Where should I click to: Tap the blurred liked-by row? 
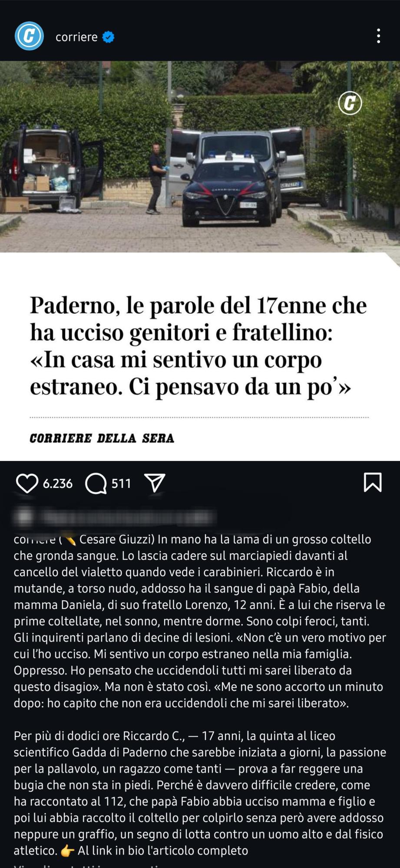coord(115,517)
